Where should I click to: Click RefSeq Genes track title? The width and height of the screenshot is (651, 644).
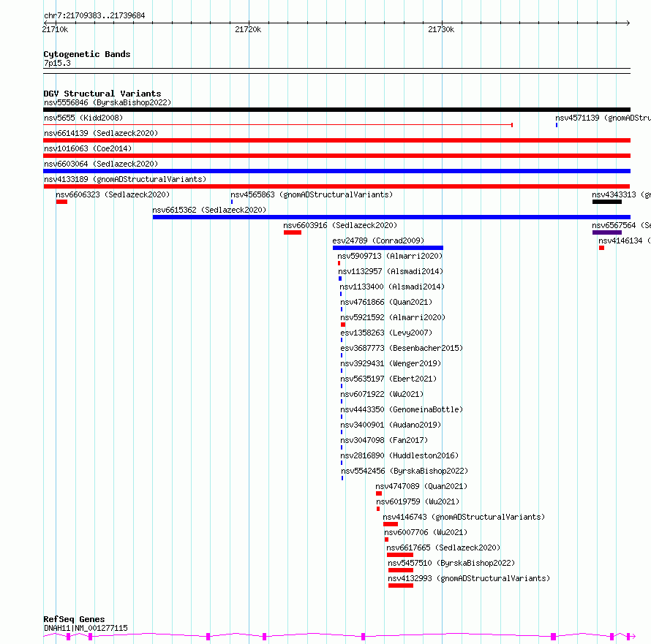pos(74,619)
